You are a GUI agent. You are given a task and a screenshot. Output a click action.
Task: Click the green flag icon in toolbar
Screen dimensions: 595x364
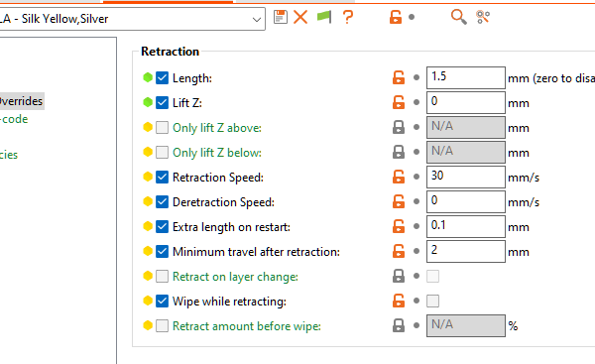tap(324, 17)
